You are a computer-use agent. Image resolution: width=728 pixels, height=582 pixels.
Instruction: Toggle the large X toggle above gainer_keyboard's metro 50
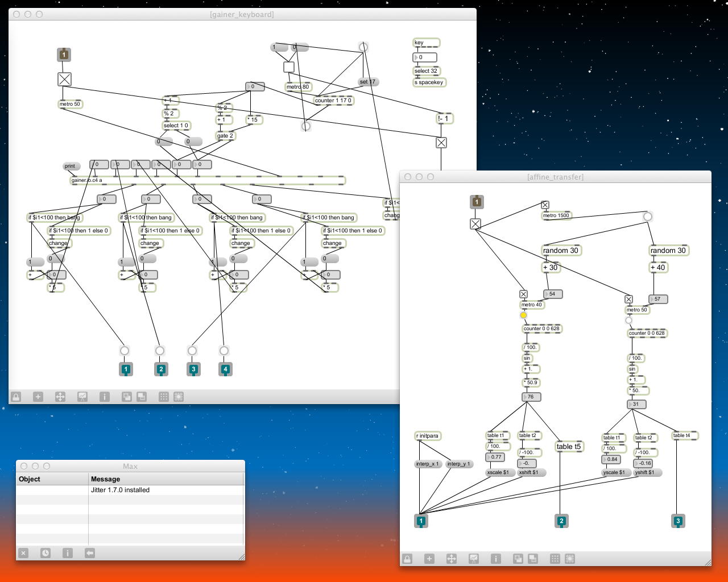tap(64, 80)
